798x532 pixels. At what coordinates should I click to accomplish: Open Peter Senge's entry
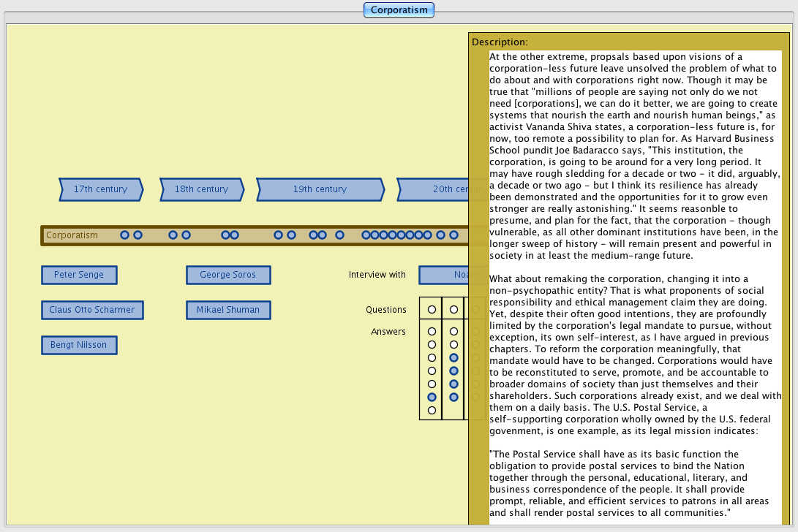(79, 275)
